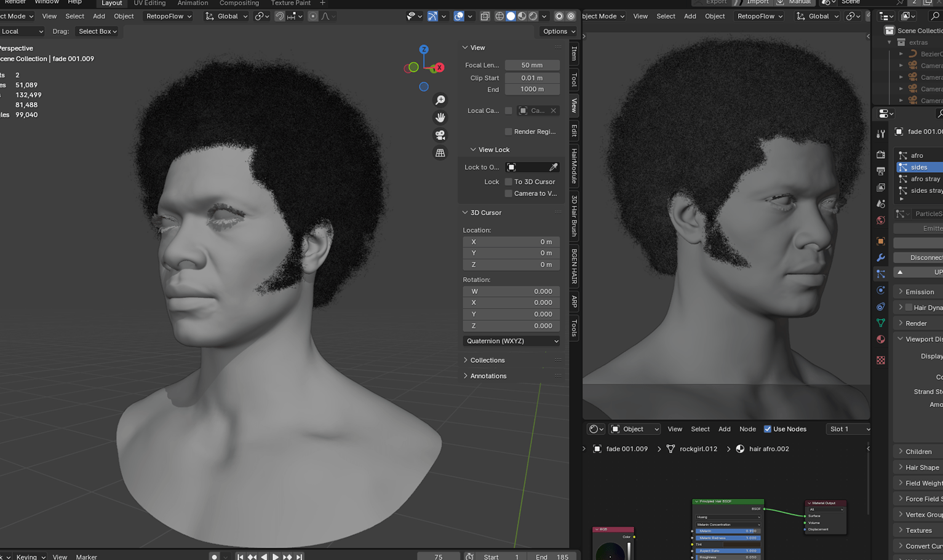Toggle proportional editing icon
The height and width of the screenshot is (560, 943).
point(313,17)
